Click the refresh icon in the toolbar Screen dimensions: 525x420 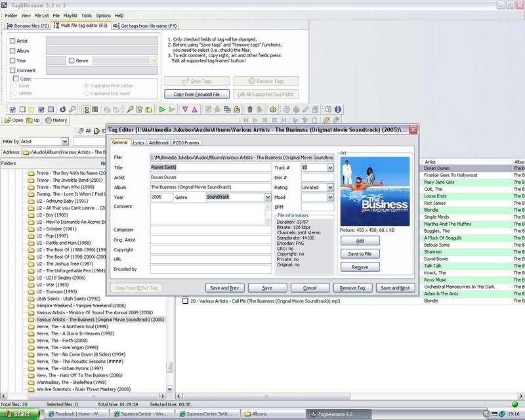[x=62, y=110]
